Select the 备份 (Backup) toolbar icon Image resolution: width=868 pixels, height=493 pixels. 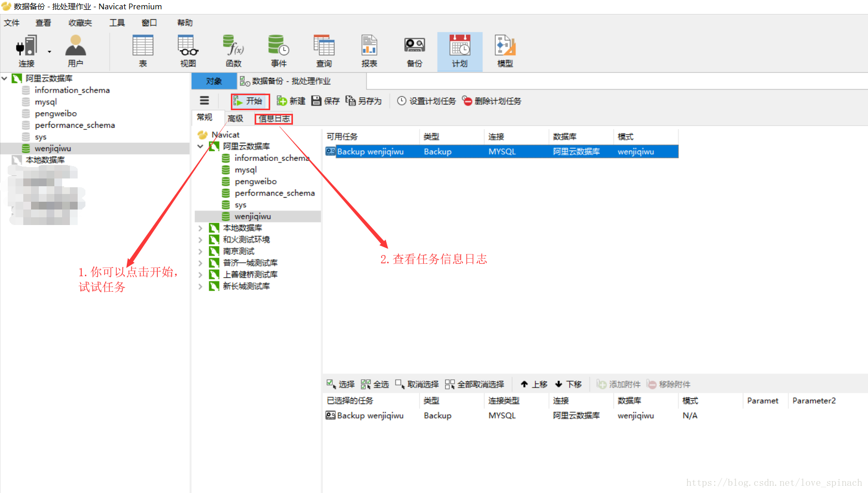coord(415,51)
